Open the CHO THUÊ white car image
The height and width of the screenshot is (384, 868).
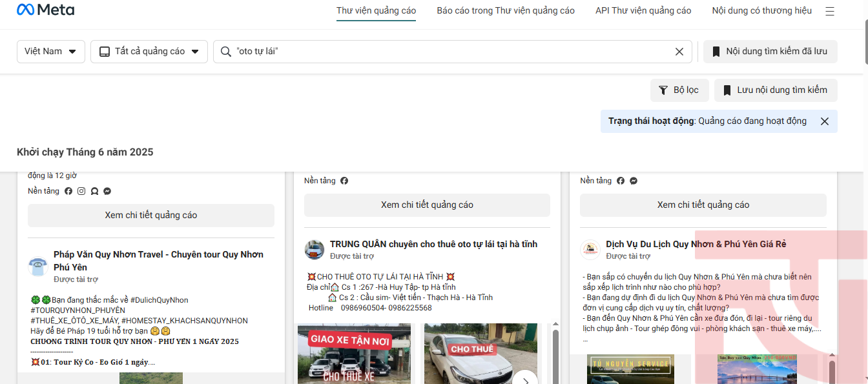481,354
